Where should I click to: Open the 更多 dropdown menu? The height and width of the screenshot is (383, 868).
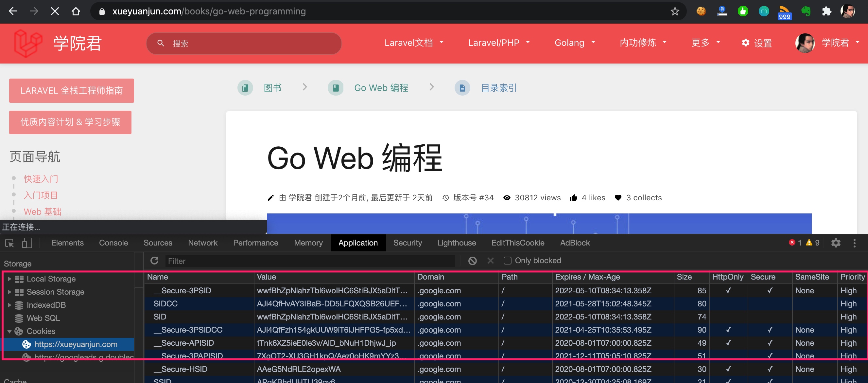[705, 43]
